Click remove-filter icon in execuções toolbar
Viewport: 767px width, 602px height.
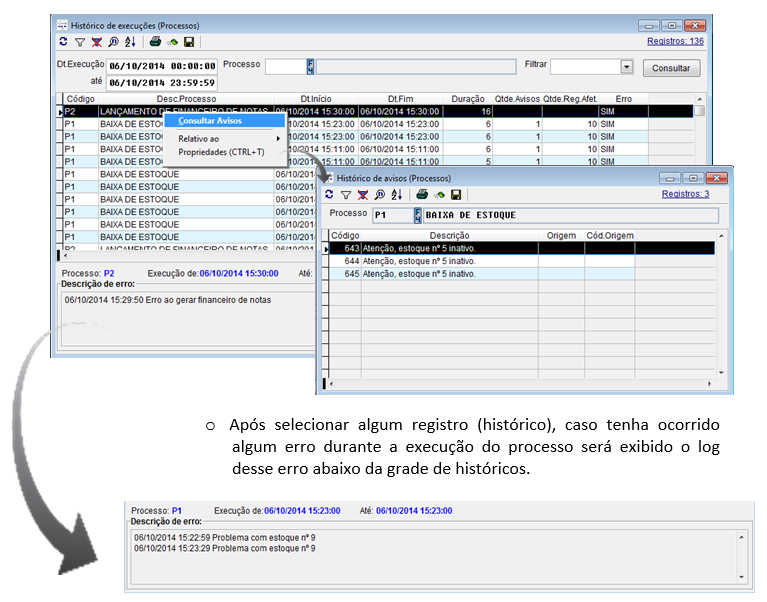(x=96, y=42)
